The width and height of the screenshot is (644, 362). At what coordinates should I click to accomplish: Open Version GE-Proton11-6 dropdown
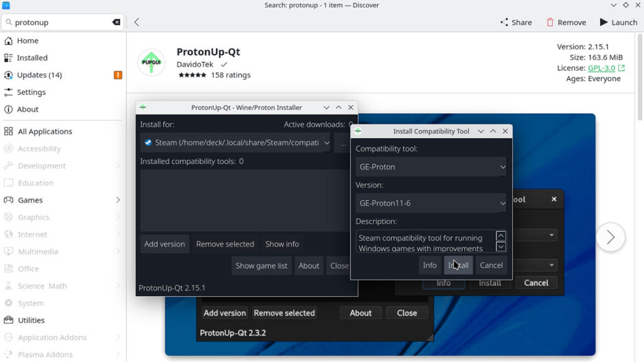pos(431,203)
